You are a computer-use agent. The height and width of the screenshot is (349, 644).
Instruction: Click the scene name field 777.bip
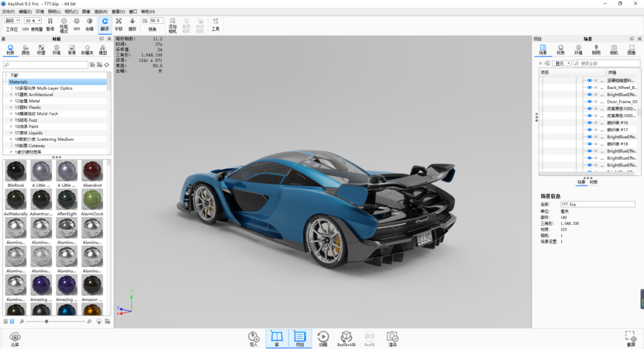pyautogui.click(x=597, y=204)
